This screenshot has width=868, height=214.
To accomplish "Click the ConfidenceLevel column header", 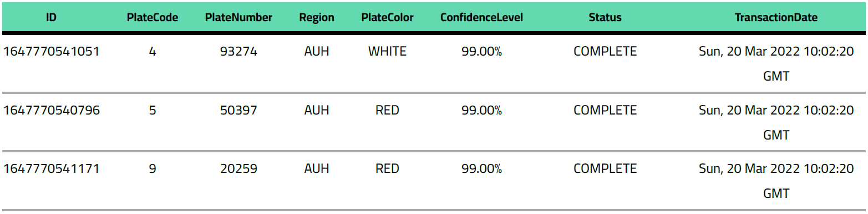I will [481, 17].
